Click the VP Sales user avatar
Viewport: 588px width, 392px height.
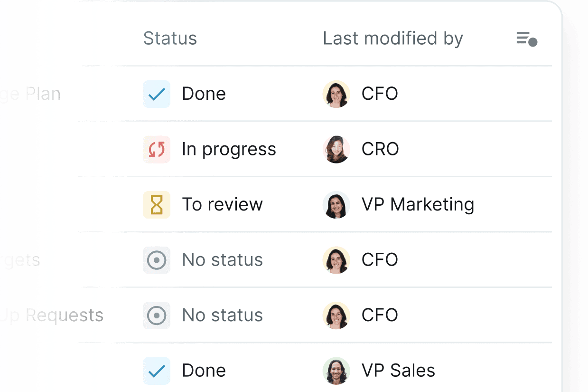pos(336,371)
